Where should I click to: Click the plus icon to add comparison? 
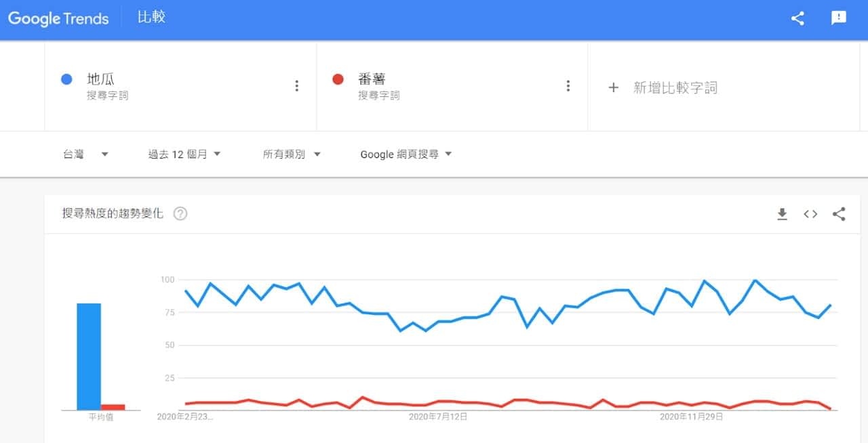[613, 87]
